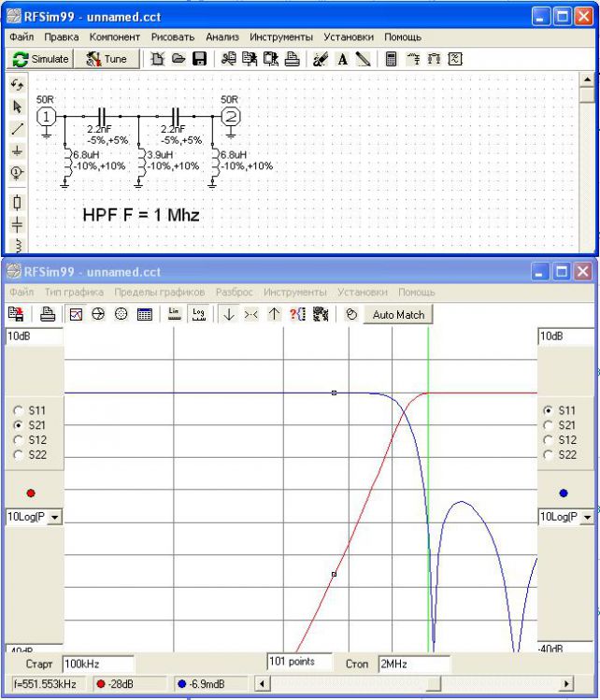Switch to polar plot view
Screen dimensions: 600x700
tap(121, 314)
